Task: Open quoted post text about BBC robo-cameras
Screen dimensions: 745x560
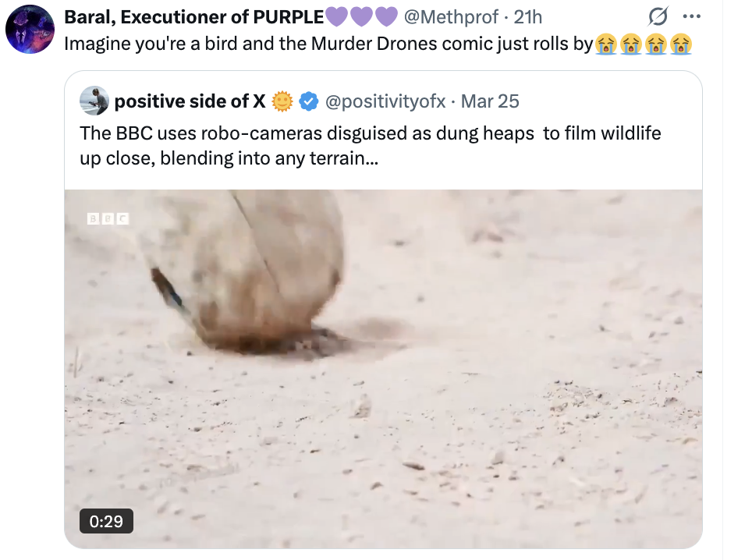Action: 370,146
